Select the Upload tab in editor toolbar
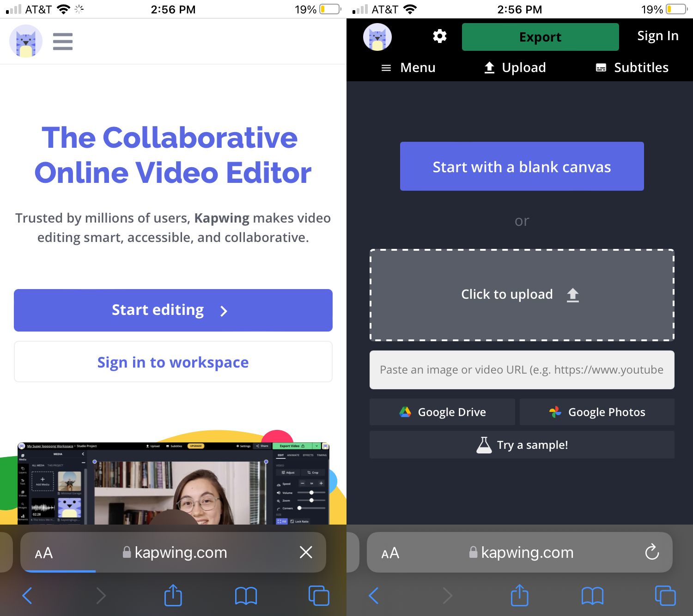Screen dimensions: 693x616 515,67
